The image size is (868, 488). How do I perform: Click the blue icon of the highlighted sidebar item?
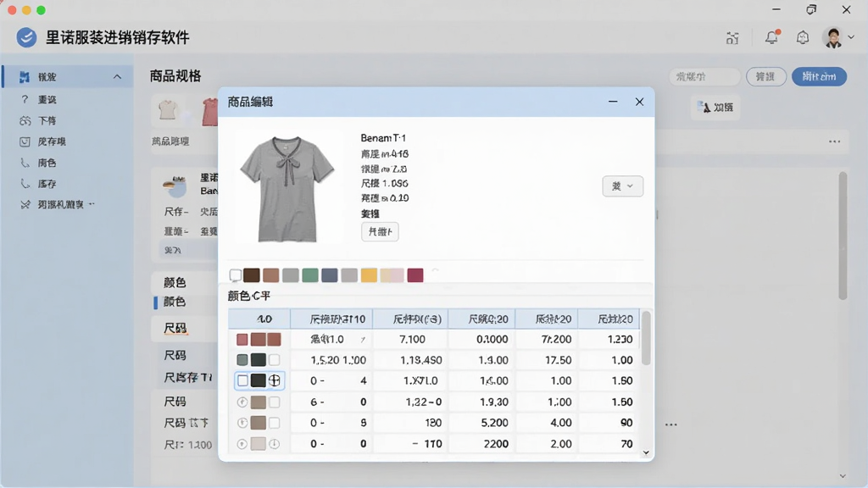pyautogui.click(x=24, y=77)
